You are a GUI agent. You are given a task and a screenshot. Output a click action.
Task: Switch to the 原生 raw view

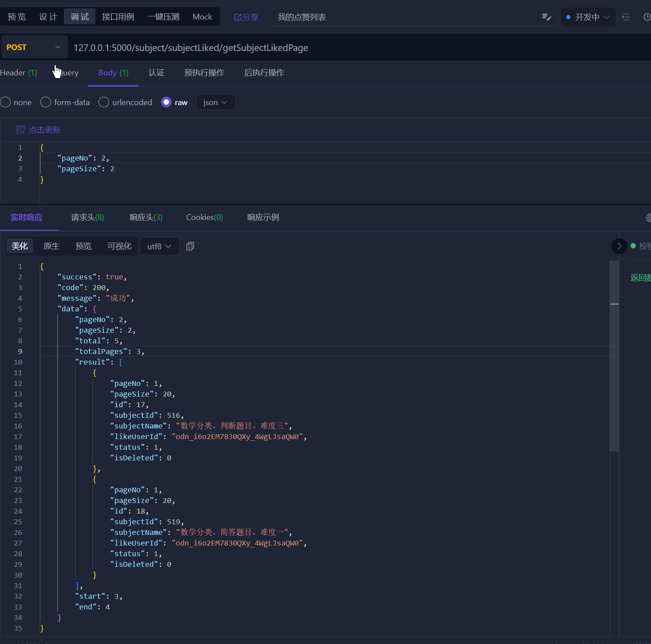pos(51,246)
